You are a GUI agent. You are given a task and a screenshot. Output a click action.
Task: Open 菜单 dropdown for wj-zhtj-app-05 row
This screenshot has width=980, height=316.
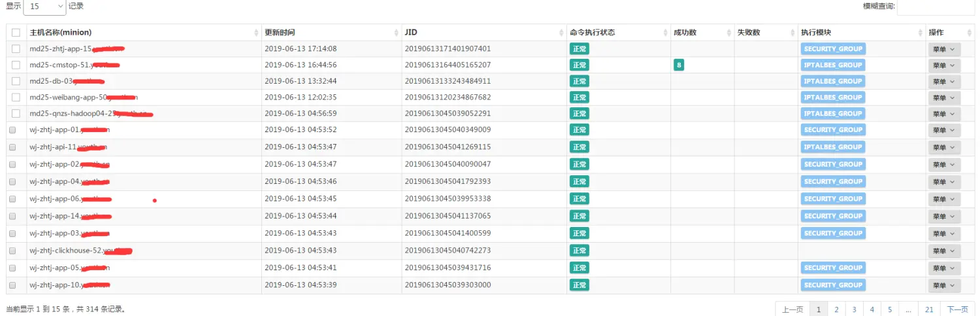(x=944, y=268)
